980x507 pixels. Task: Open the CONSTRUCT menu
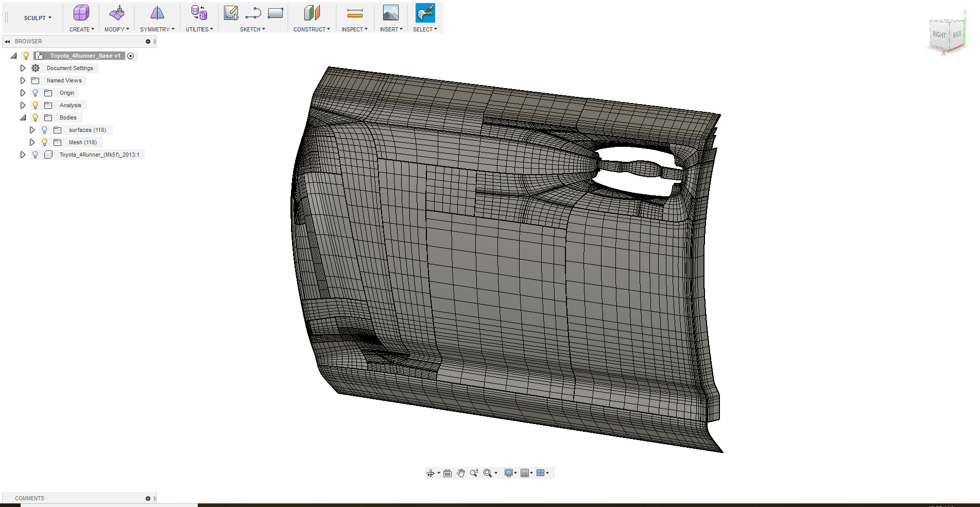[312, 29]
